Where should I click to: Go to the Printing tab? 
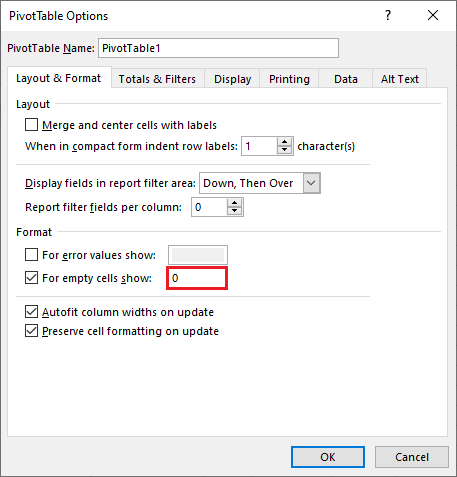pyautogui.click(x=289, y=79)
